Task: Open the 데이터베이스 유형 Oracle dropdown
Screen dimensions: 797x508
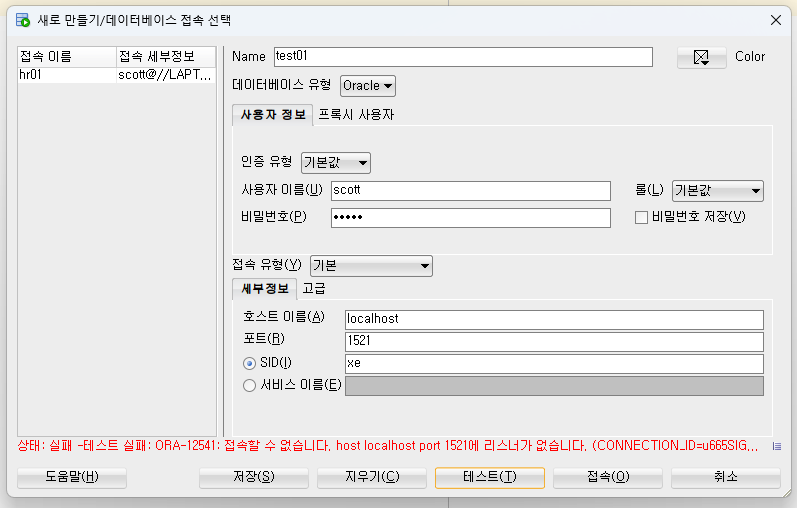Action: click(367, 86)
